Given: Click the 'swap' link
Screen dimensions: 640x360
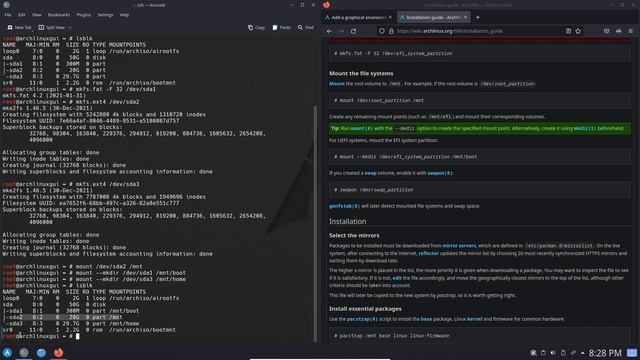Looking at the screenshot, I should (x=370, y=173).
